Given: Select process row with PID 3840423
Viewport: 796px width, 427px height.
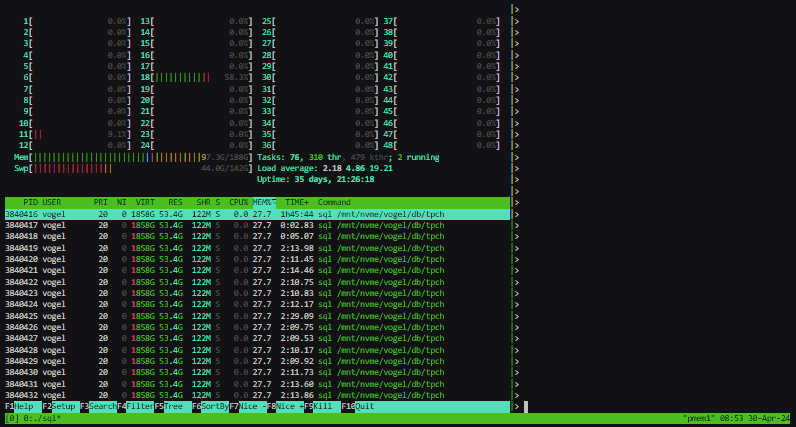Looking at the screenshot, I should pyautogui.click(x=257, y=293).
